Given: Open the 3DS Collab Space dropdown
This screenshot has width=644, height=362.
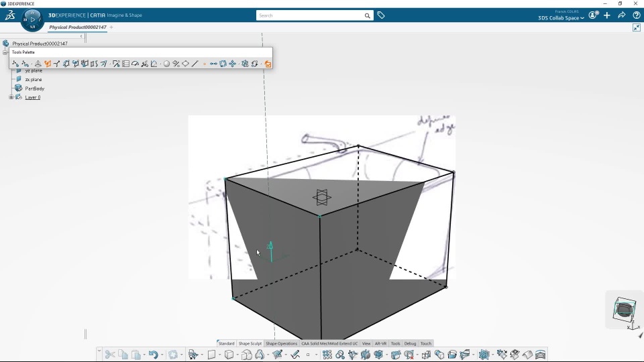Looking at the screenshot, I should click(561, 18).
